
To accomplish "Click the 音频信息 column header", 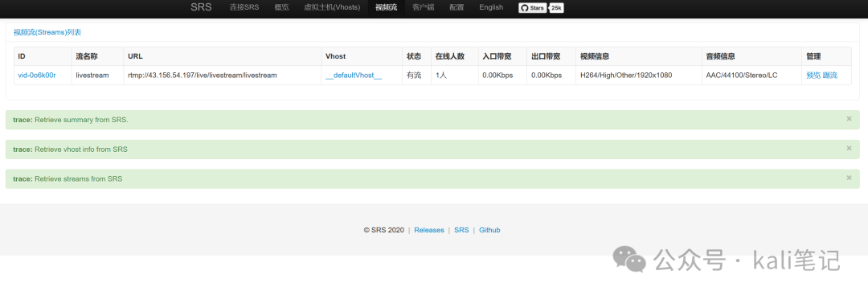I will tap(751, 56).
